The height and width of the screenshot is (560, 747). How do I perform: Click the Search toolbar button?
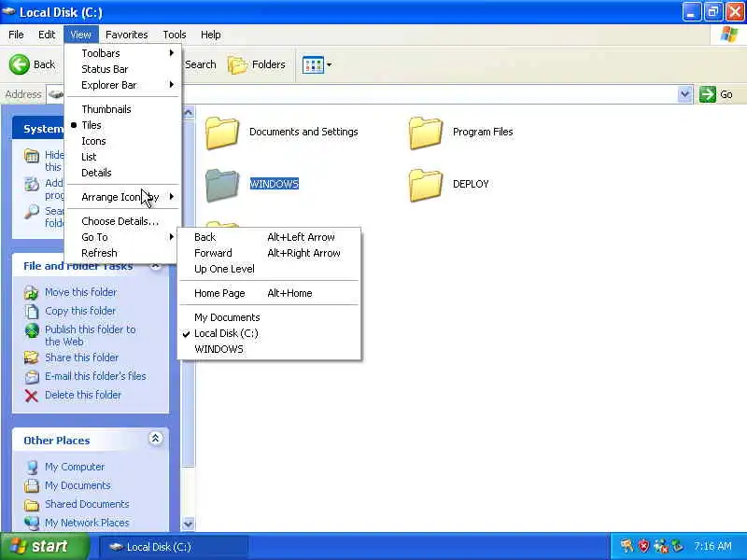pos(200,64)
